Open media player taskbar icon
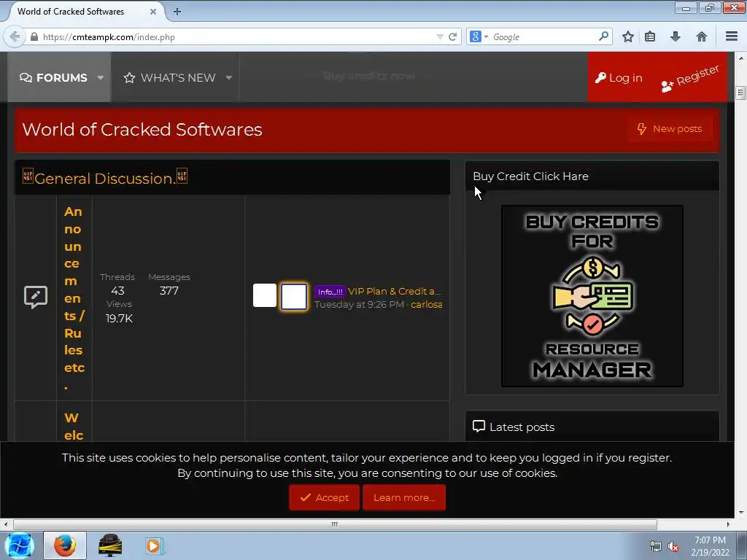 tap(154, 545)
